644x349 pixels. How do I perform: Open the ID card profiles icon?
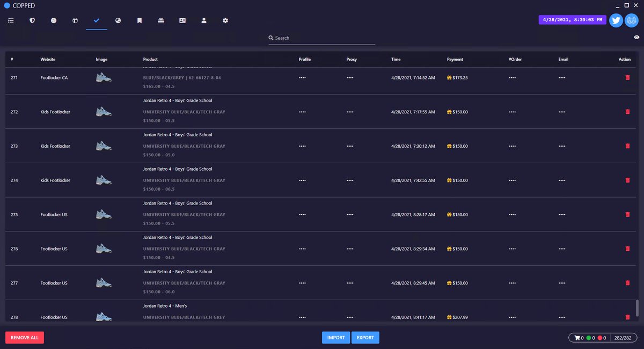click(182, 20)
